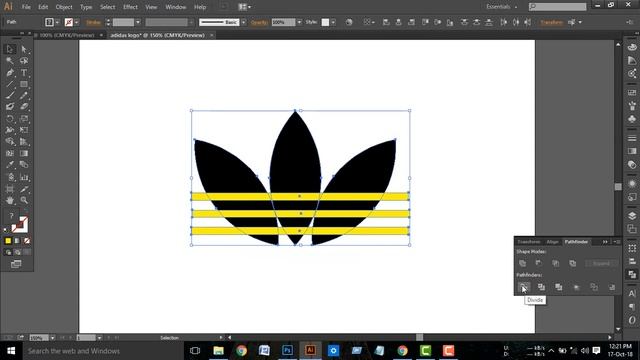The width and height of the screenshot is (640, 360).
Task: Click the Minus Back pathfinder button
Action: pyautogui.click(x=611, y=287)
